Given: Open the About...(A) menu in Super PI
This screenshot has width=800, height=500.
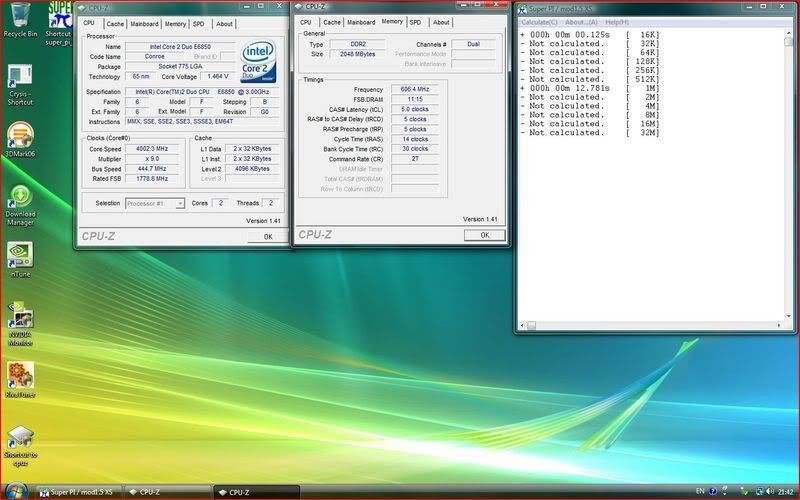Looking at the screenshot, I should pos(581,22).
